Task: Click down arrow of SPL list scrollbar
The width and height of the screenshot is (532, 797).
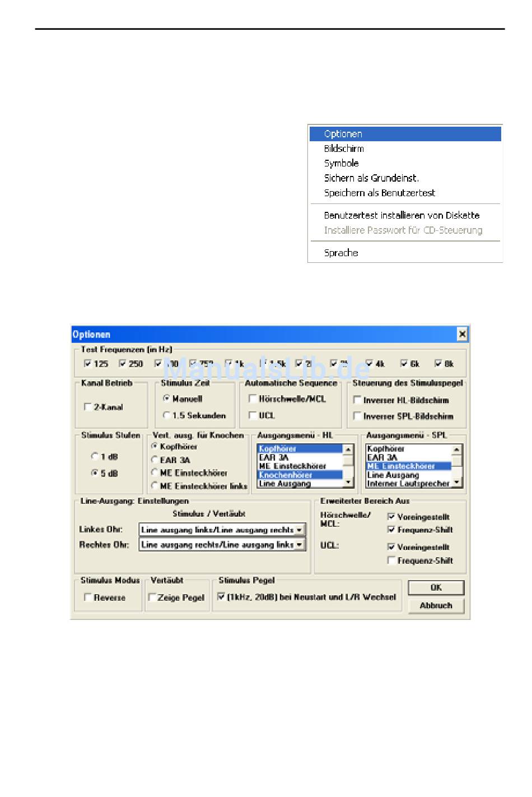Action: (458, 482)
